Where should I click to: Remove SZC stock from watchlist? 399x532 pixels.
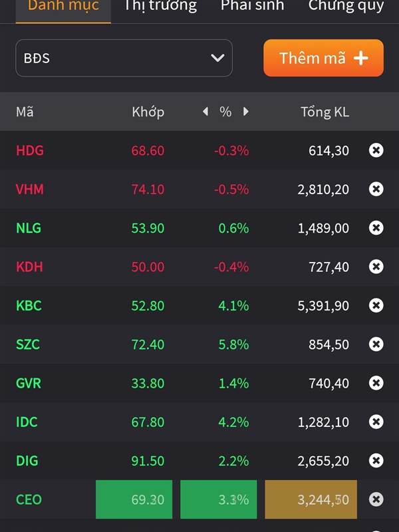(376, 344)
